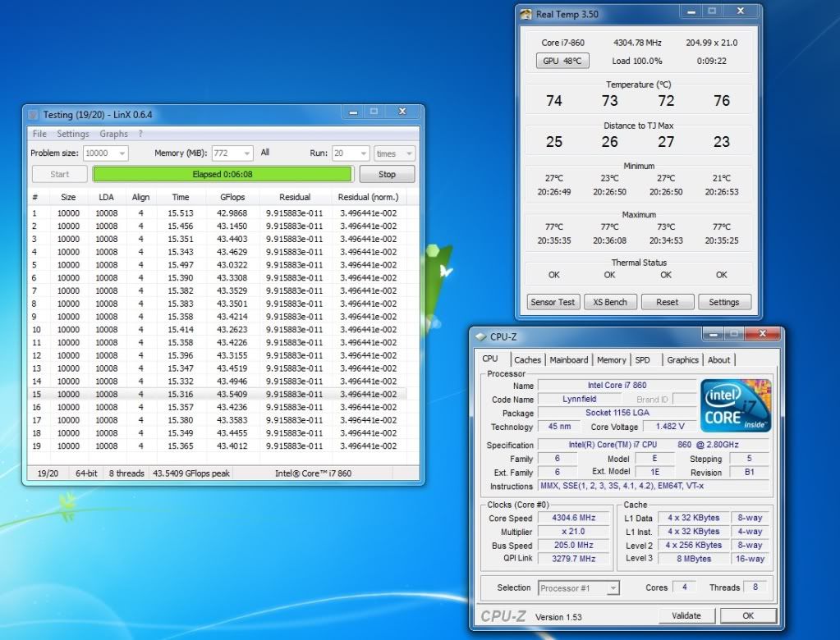This screenshot has width=840, height=640.
Task: Click the GPU 48°C button in Real Temp
Action: [x=562, y=61]
